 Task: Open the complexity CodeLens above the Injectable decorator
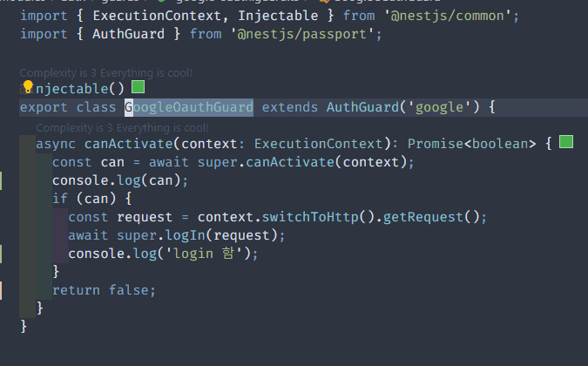point(105,73)
